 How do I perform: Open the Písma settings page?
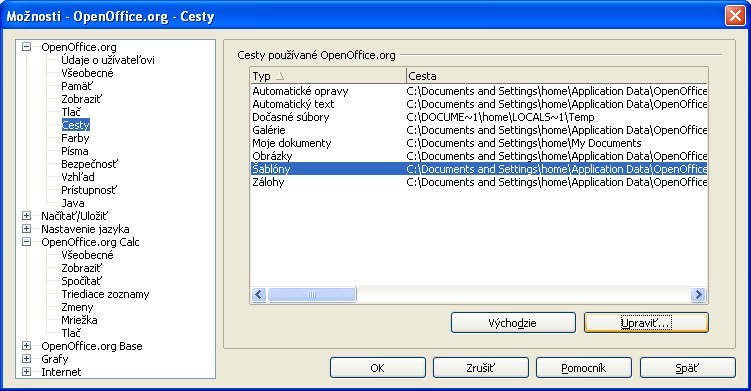(75, 151)
